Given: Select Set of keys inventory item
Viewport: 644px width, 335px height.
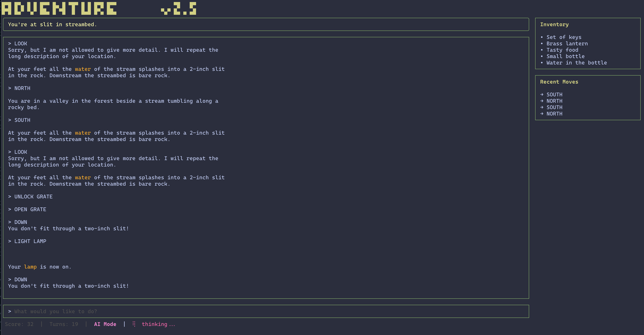Looking at the screenshot, I should [x=564, y=37].
